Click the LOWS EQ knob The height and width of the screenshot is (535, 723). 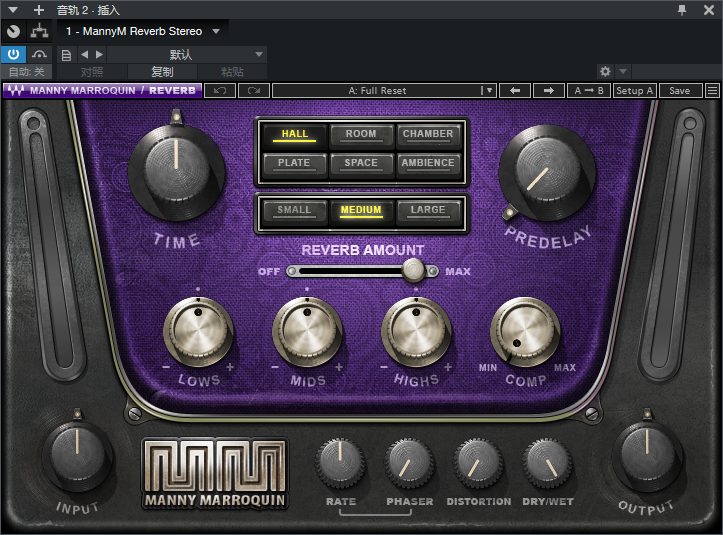tap(198, 332)
